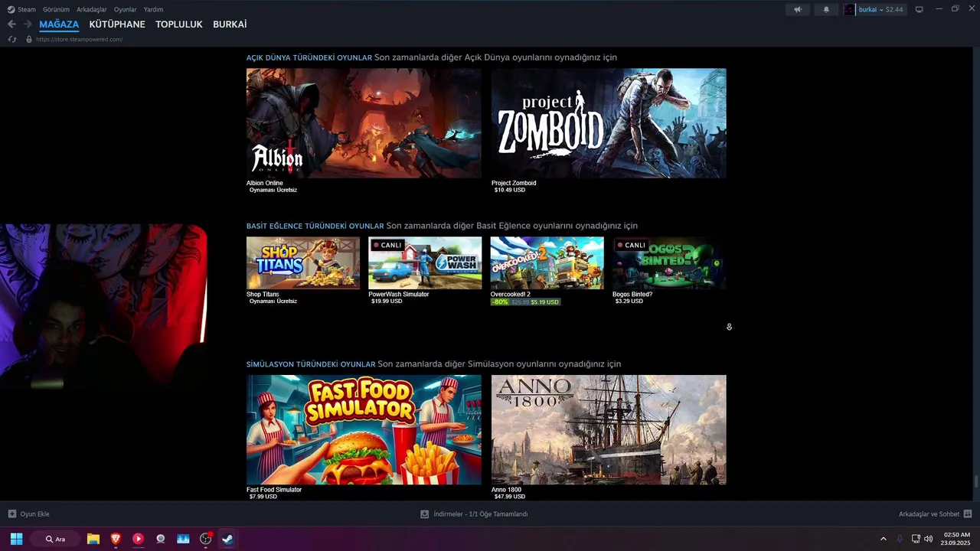This screenshot has width=980, height=551.
Task: Switch to the KÜTÜPHANE tab
Action: tap(117, 24)
